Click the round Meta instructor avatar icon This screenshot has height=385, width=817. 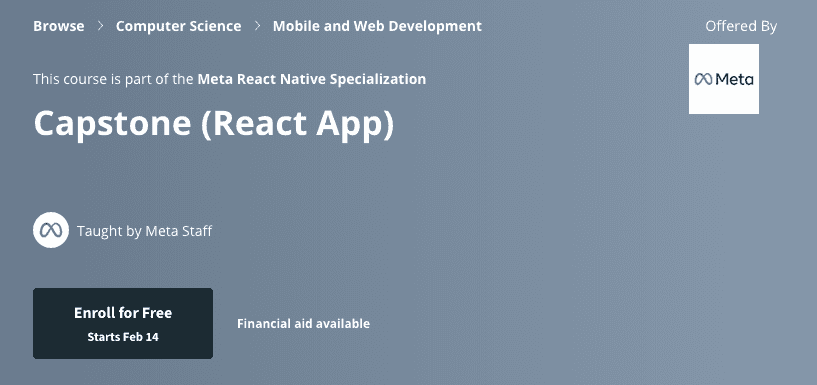pos(51,230)
